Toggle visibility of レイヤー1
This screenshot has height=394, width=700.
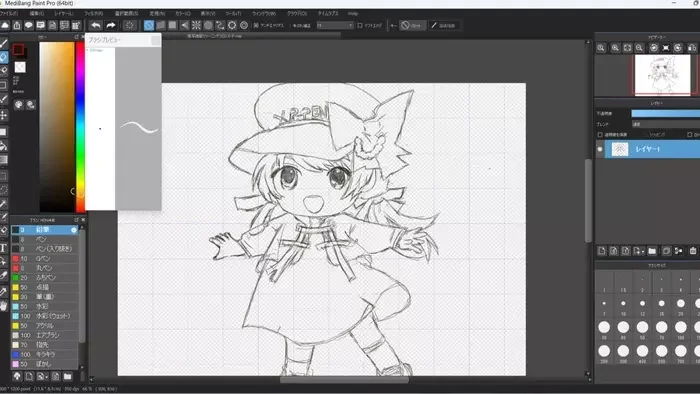coord(600,149)
